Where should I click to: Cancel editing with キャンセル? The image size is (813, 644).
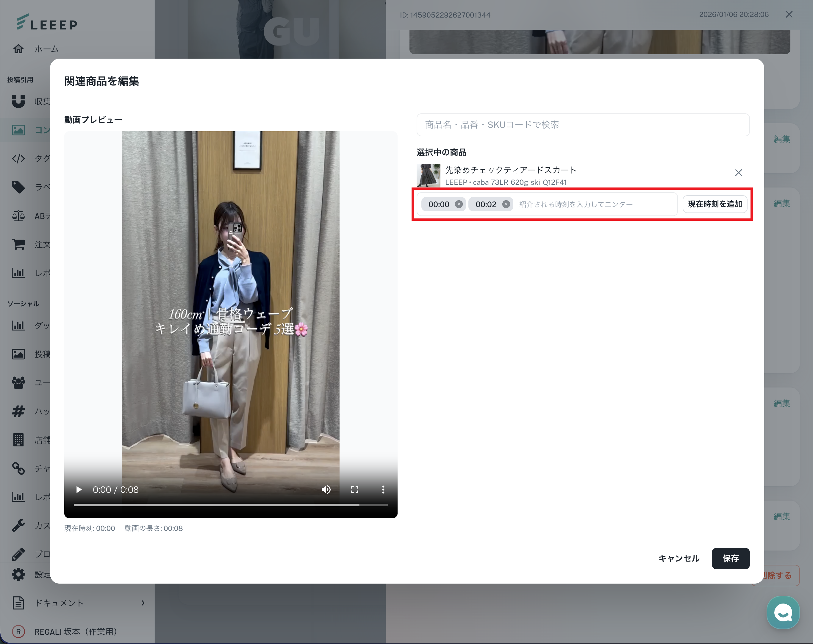[x=679, y=558]
